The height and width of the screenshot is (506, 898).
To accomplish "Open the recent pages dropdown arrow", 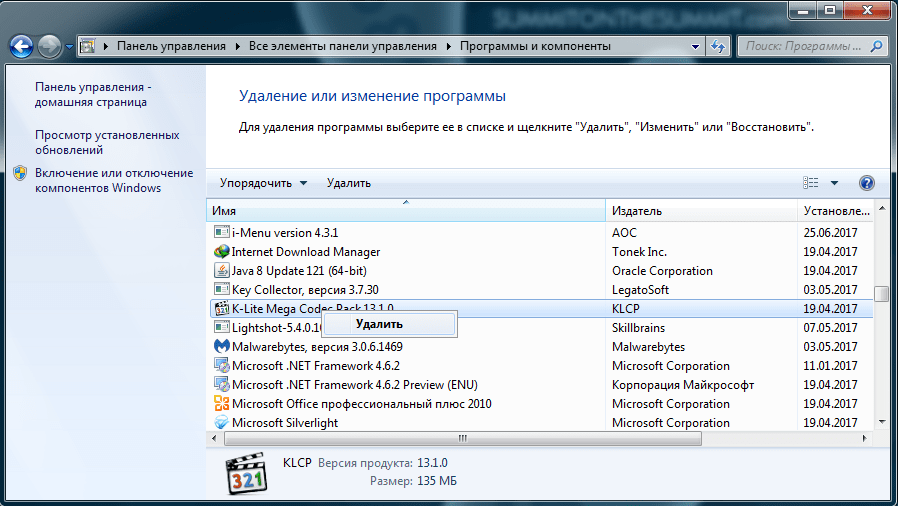I will tap(69, 47).
